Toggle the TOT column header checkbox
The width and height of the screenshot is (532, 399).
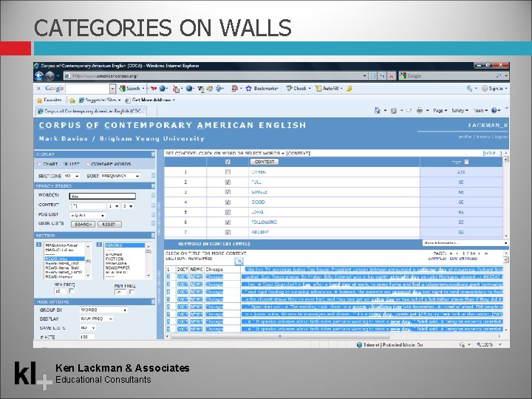coord(466,162)
